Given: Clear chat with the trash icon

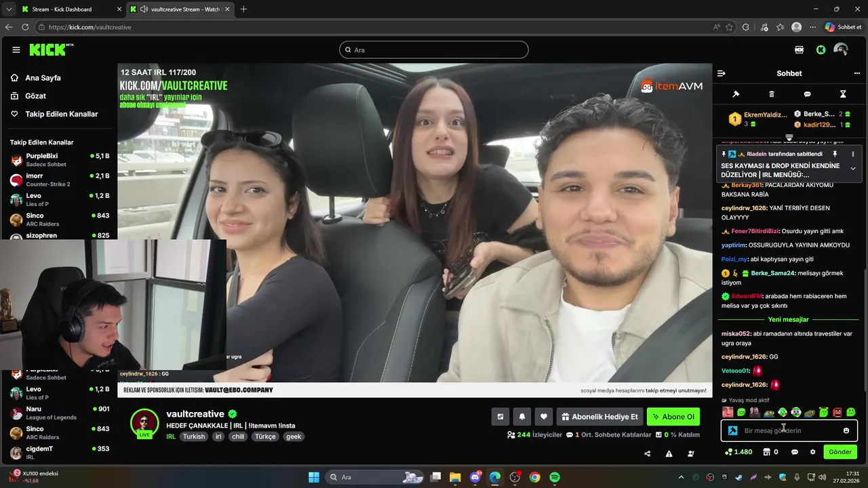Looking at the screenshot, I should click(772, 94).
